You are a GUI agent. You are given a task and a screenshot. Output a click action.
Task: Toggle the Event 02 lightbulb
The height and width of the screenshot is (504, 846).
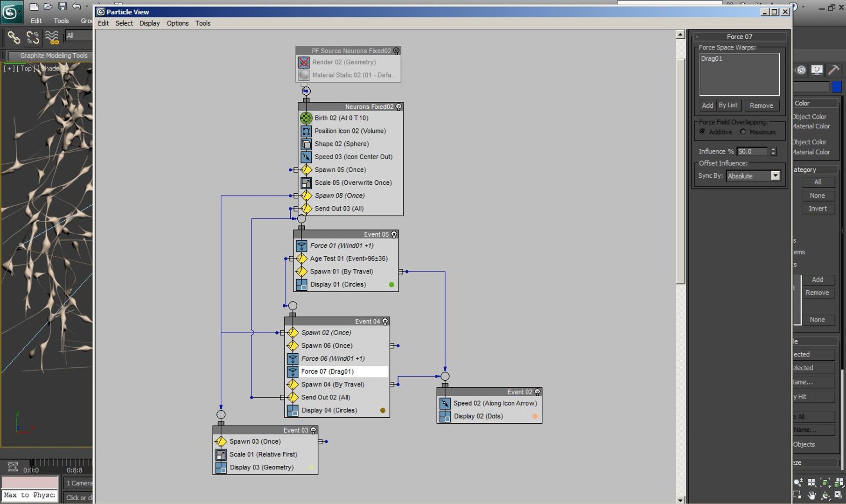pos(537,392)
